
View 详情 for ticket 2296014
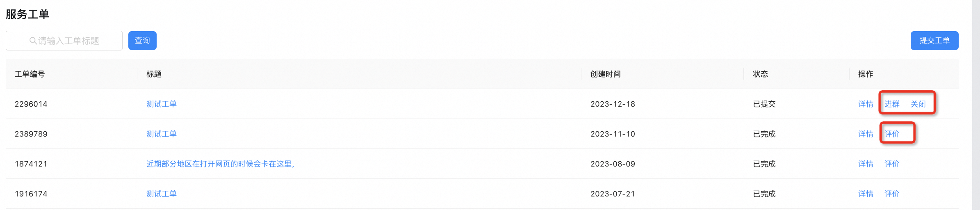[866, 104]
